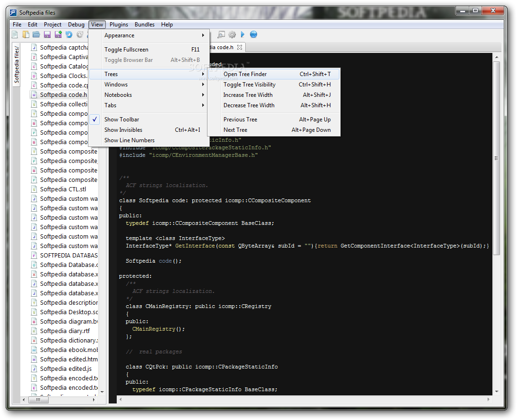Expand the Windows submenu
Viewport: 517px width, 420px height.
point(148,85)
